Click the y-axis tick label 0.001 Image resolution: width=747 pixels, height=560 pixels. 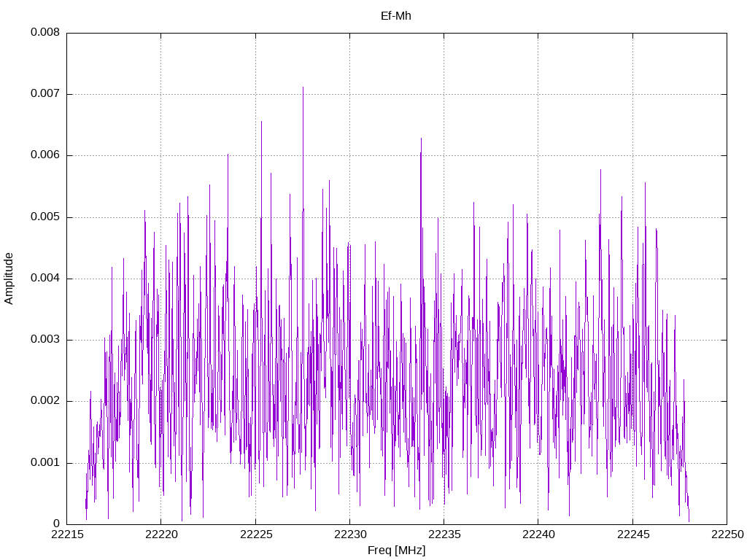point(45,463)
